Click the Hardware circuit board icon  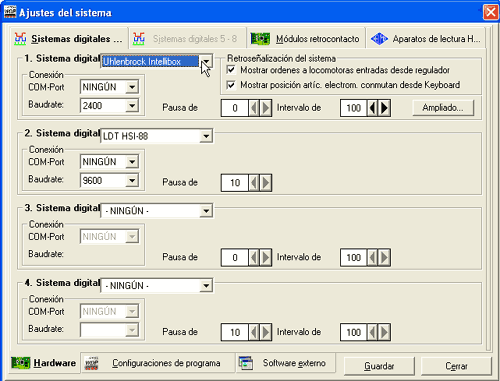click(x=21, y=363)
